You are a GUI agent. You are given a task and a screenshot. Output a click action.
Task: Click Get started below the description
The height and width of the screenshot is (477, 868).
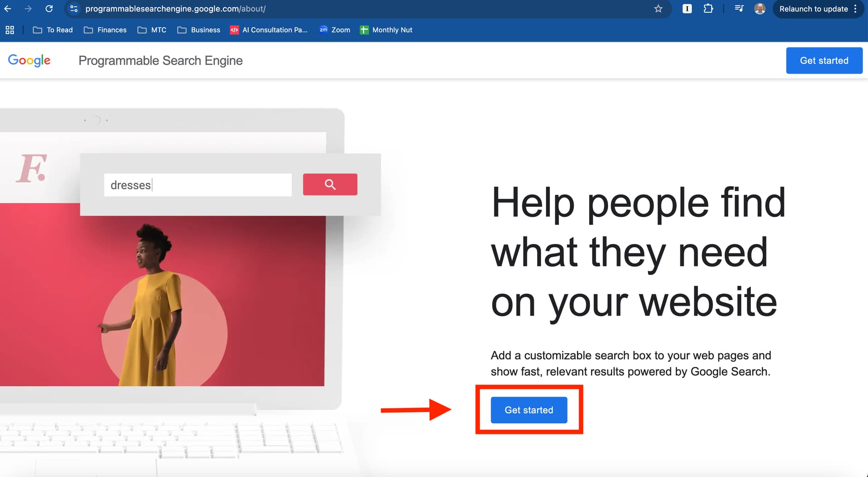point(529,410)
